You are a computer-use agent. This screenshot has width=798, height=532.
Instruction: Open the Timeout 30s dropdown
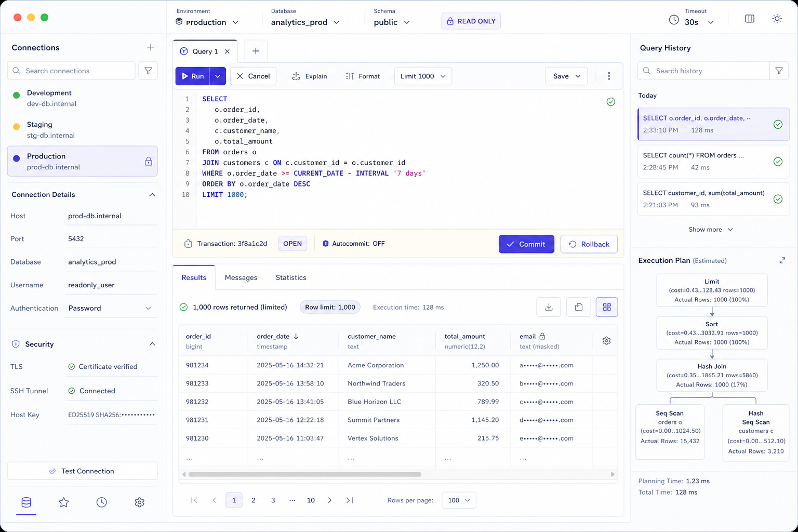click(x=699, y=22)
